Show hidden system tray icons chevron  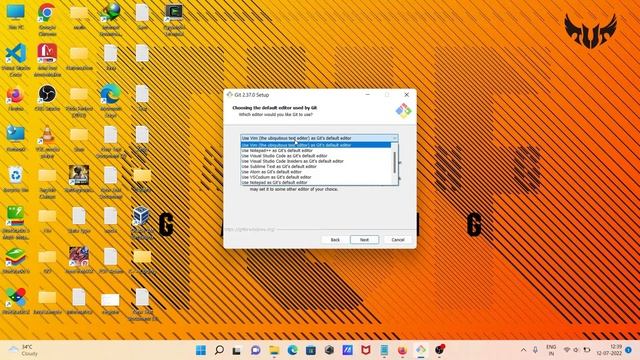(x=523, y=350)
